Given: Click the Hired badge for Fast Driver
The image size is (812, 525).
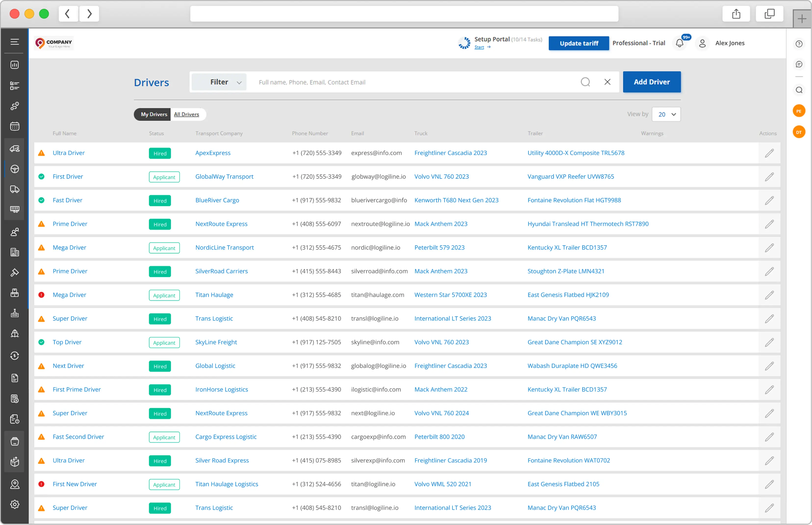Looking at the screenshot, I should point(160,200).
